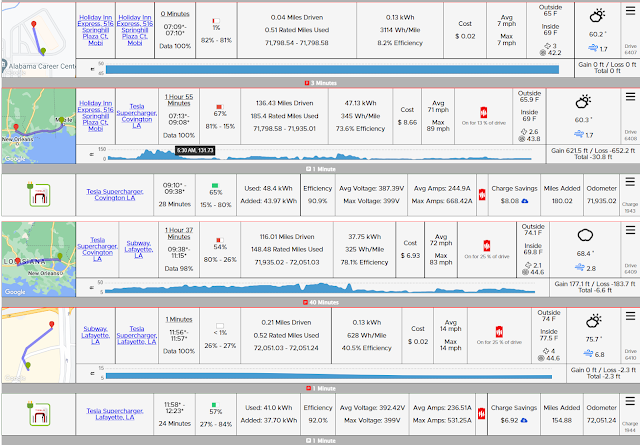Viewport: 640px width, 445px height.
Task: Click the 'Gain 621.5 ft / Loss -652.2 ft' text
Action: (x=593, y=150)
